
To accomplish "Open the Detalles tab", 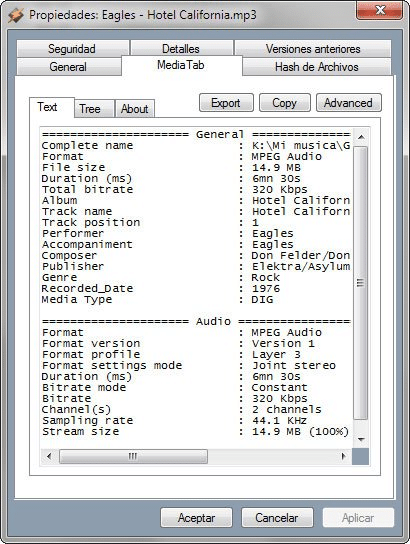I will tap(181, 49).
